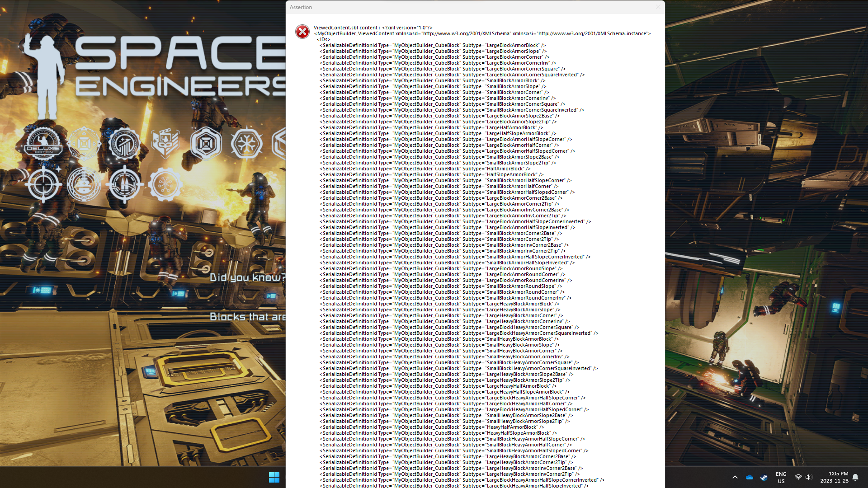The image size is (868, 488).
Task: Open the notification bell
Action: (x=855, y=477)
